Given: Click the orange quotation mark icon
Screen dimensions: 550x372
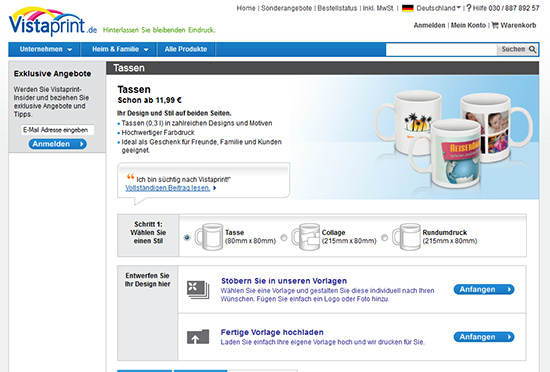Looking at the screenshot, I should click(130, 176).
